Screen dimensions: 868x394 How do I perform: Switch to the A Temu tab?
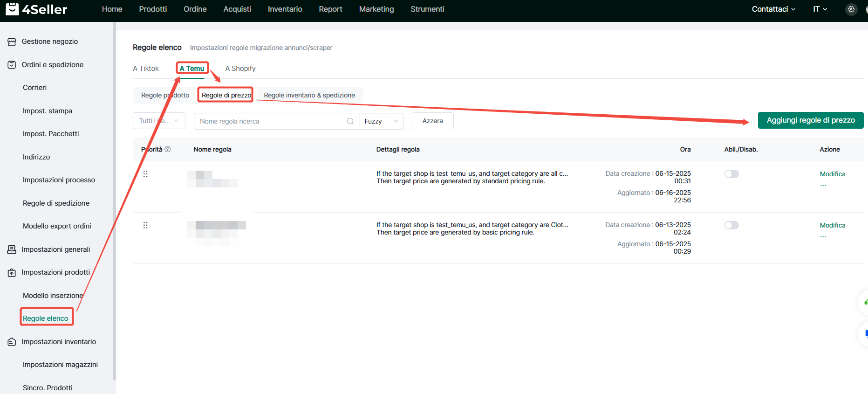coord(192,69)
